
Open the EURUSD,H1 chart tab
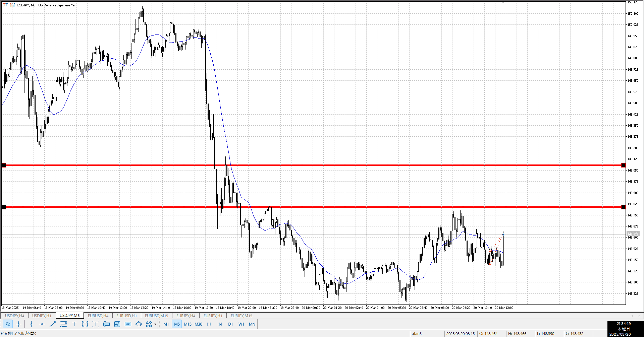coord(126,316)
